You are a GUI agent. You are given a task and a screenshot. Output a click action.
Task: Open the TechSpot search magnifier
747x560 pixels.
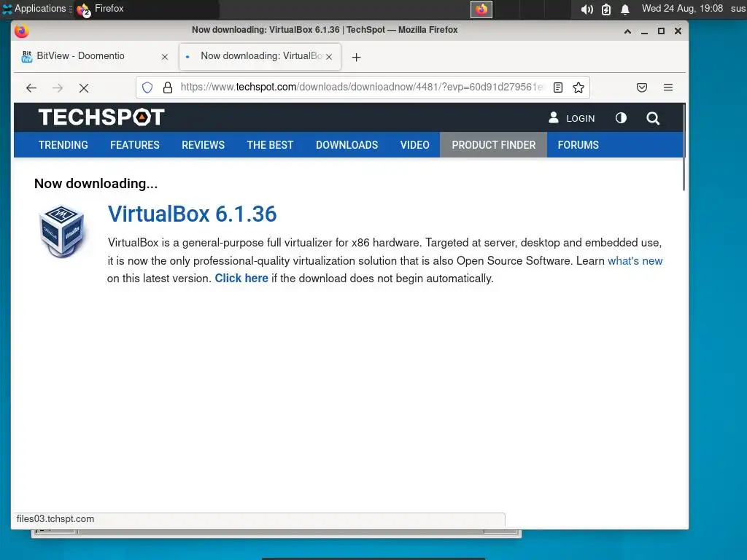click(653, 118)
